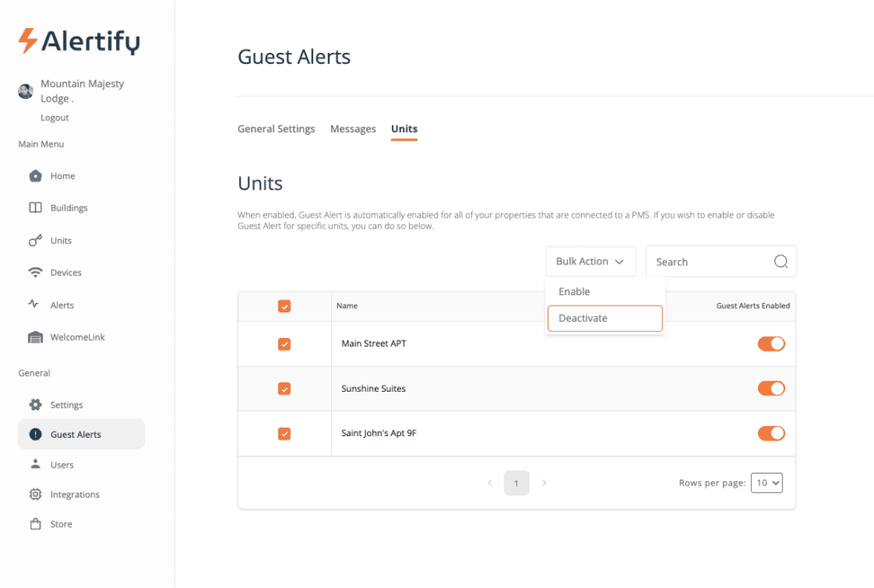
Task: Open the General Settings tab
Action: pos(276,129)
